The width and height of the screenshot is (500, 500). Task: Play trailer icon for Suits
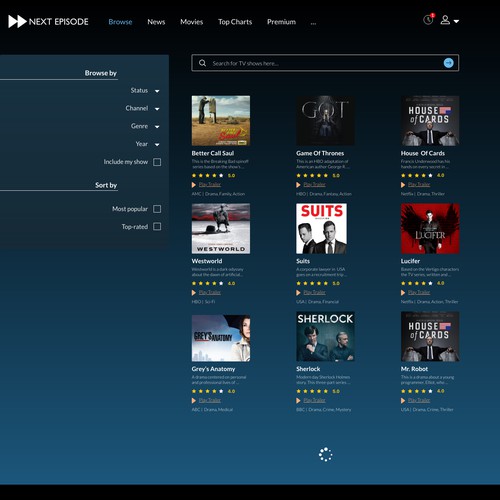tap(298, 293)
